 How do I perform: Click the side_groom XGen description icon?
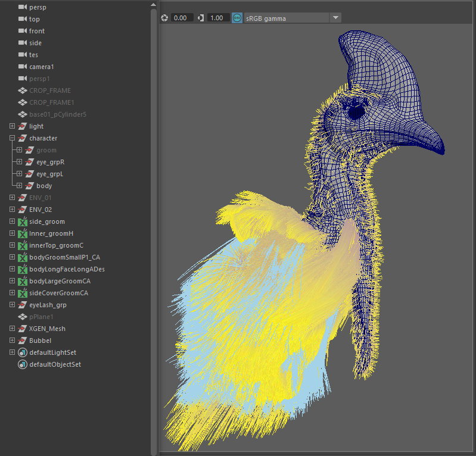[23, 221]
